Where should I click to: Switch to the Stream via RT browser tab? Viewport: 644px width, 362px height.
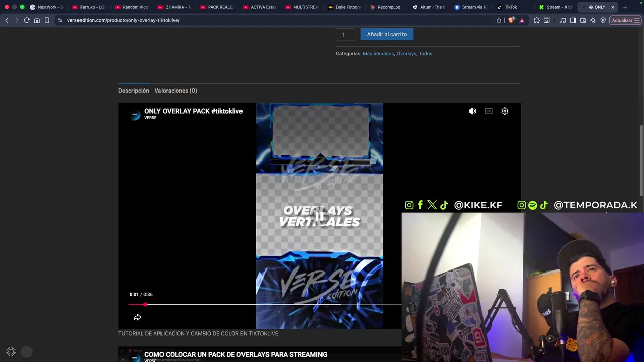(471, 7)
